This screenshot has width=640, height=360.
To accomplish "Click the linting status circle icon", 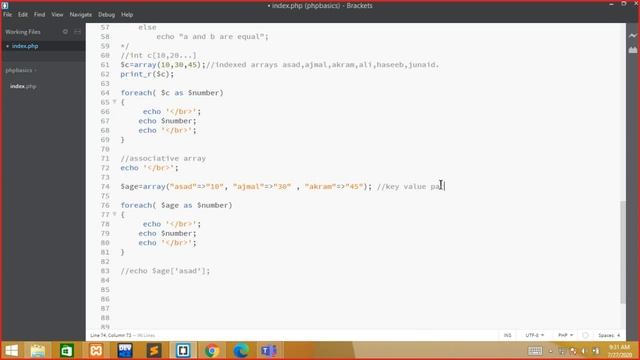I will [585, 335].
